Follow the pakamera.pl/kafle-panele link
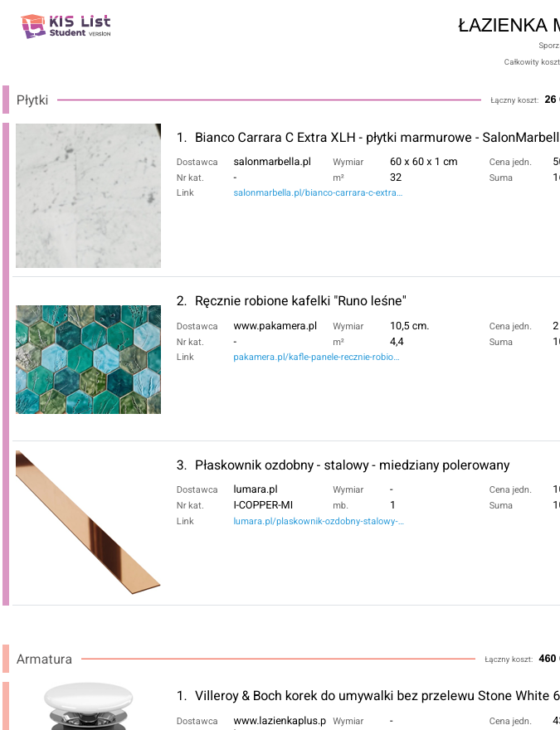 pyautogui.click(x=316, y=357)
